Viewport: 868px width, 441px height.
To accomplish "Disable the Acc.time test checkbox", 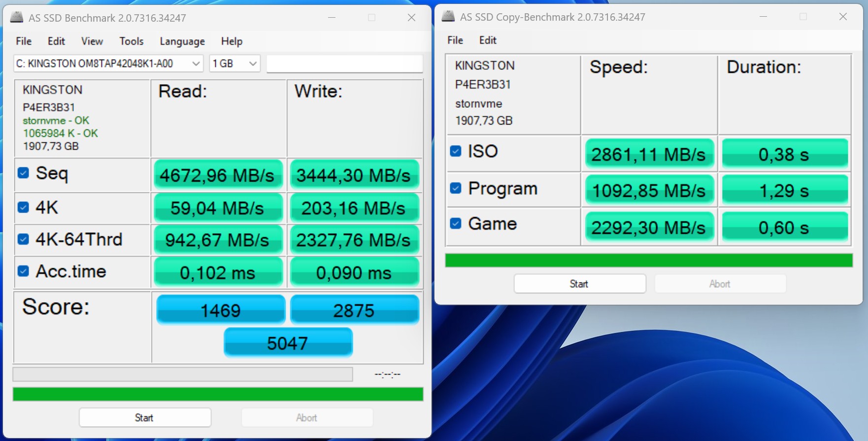I will [23, 271].
